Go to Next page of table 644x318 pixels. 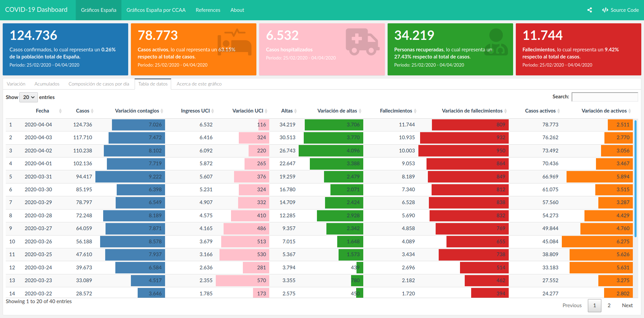point(627,305)
